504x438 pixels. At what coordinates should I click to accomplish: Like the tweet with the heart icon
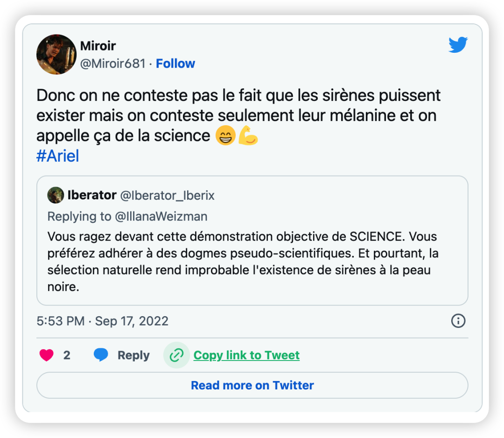click(x=47, y=355)
